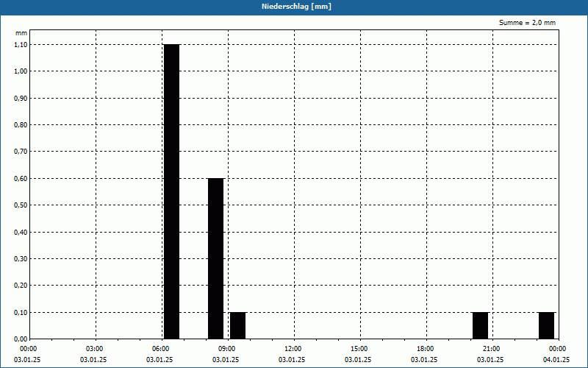Click the 00:00 time label above 04.01.25

557,349
